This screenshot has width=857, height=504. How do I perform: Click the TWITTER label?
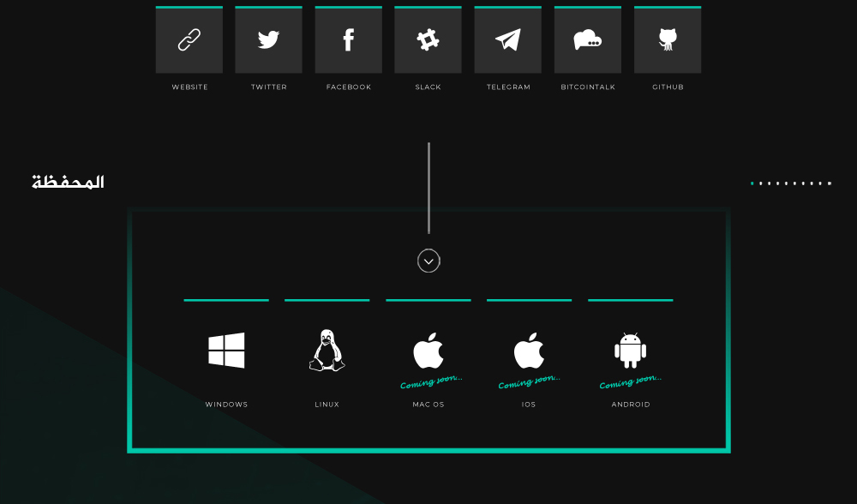tap(269, 87)
